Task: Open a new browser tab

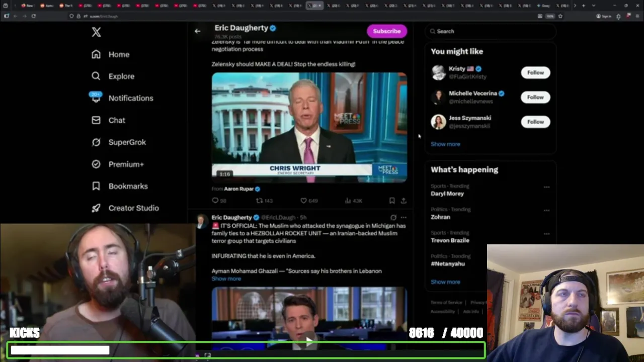Action: (x=583, y=6)
